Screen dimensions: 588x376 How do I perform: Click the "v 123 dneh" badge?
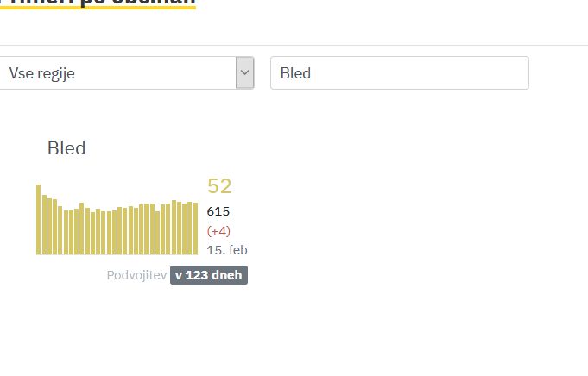point(209,276)
